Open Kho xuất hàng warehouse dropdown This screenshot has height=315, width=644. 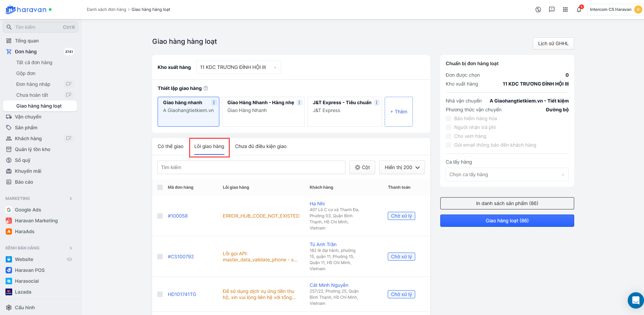(x=239, y=67)
